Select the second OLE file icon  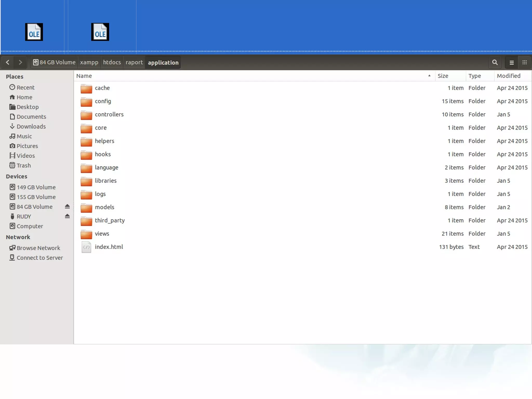100,32
